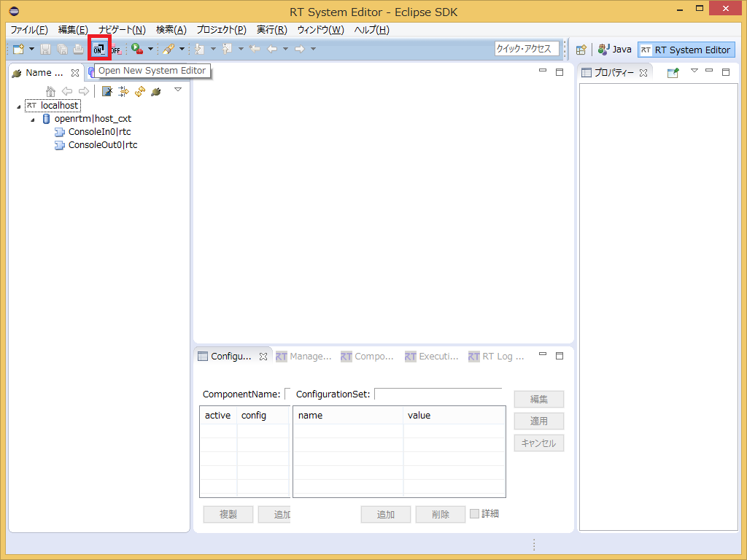
Task: Click the marker pen toolbar icon
Action: [169, 49]
